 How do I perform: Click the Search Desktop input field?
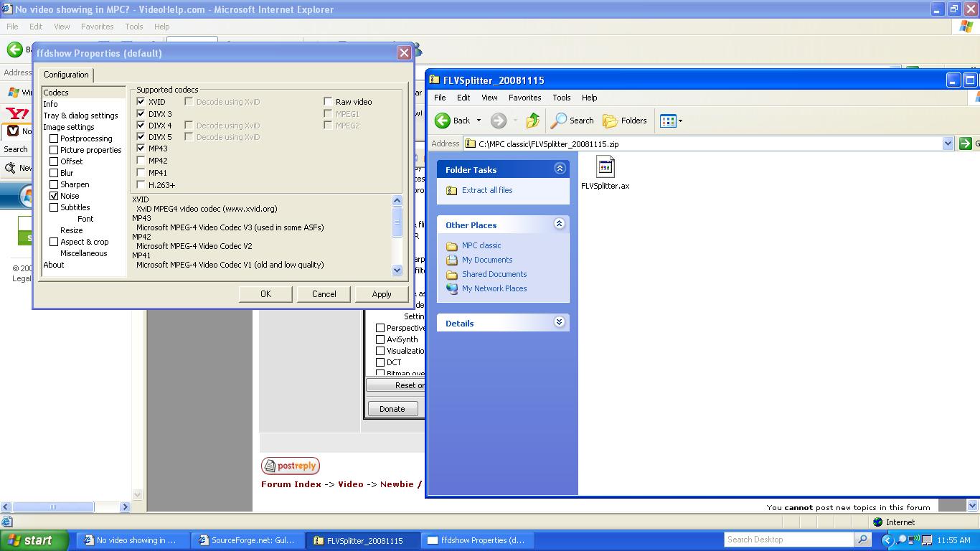click(788, 540)
